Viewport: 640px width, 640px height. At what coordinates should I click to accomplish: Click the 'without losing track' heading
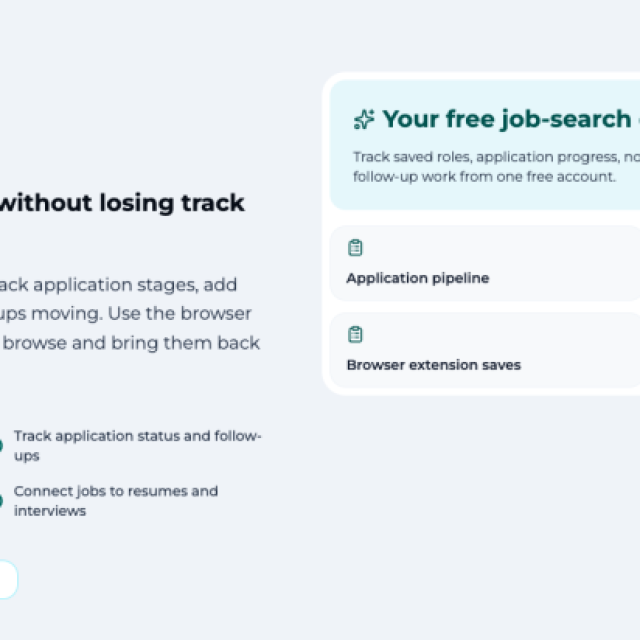tap(122, 203)
